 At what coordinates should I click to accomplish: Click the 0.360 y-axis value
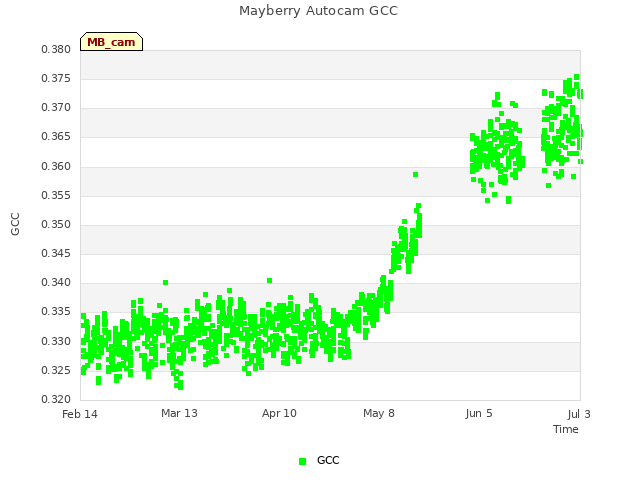(56, 167)
